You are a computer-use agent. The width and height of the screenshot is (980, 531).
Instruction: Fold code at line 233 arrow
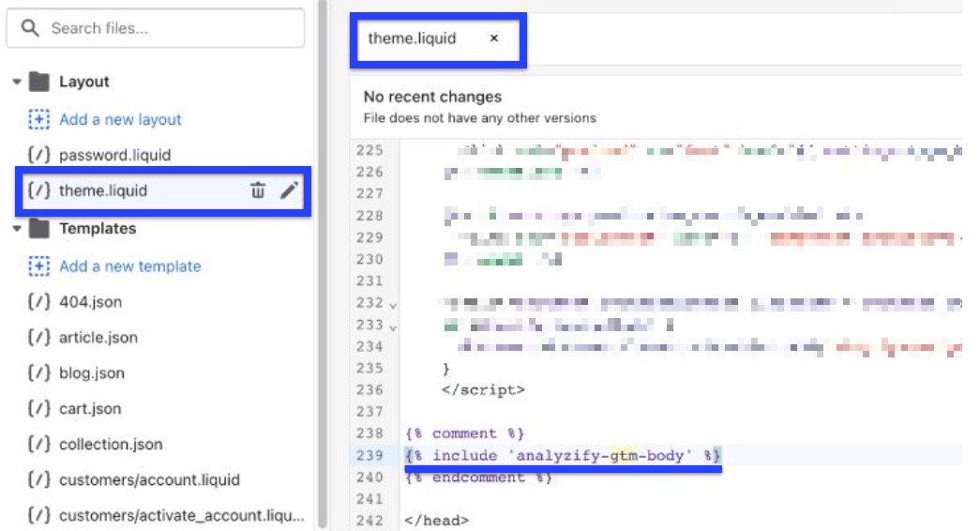tap(393, 327)
